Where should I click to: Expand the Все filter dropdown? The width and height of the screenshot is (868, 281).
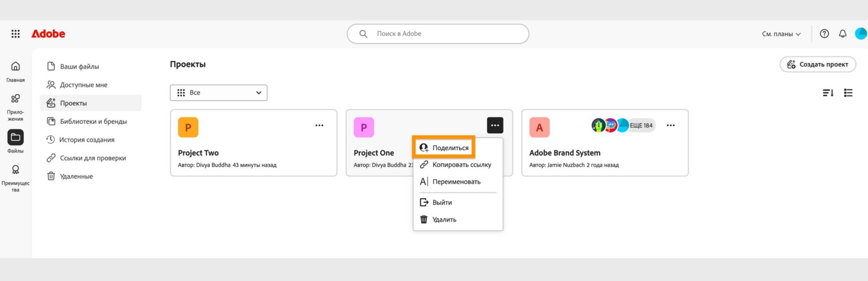pos(219,93)
